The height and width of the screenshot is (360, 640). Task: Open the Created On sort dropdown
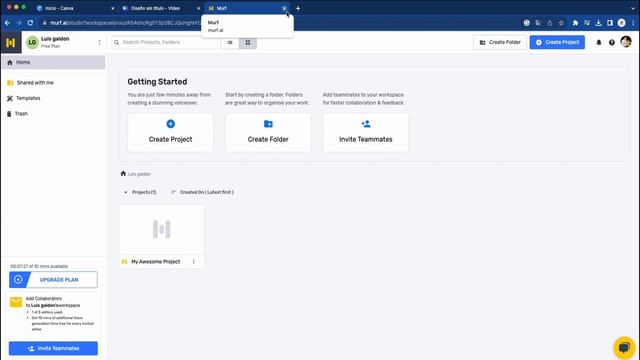pos(203,192)
